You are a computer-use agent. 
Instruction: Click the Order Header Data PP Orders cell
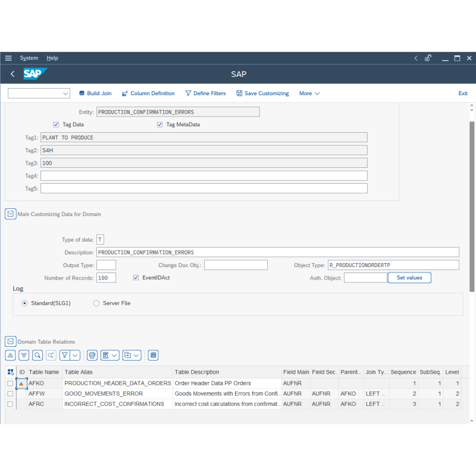tap(227, 383)
